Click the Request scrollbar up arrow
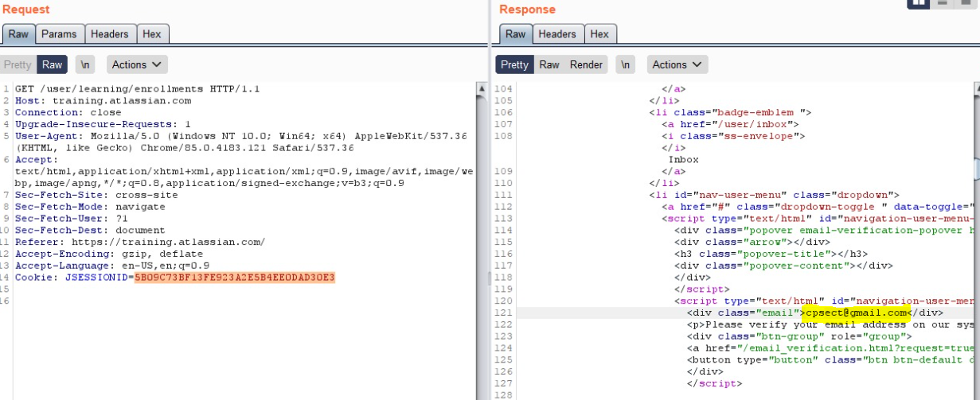 (481, 87)
